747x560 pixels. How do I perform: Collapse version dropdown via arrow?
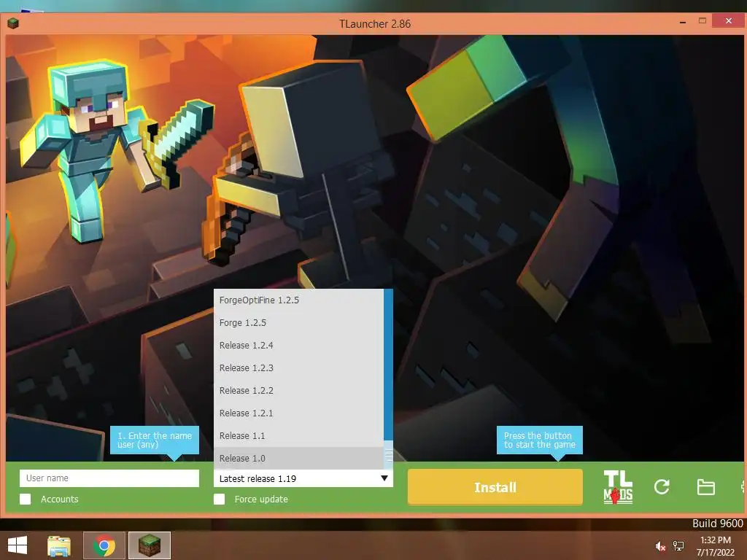384,478
